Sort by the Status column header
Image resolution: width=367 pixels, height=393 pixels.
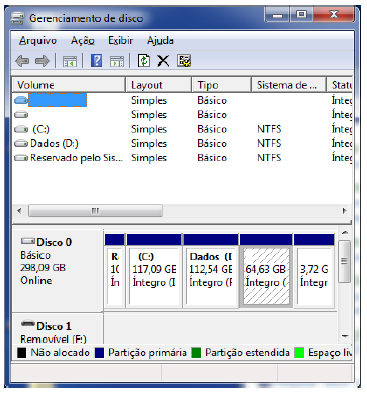click(x=340, y=85)
